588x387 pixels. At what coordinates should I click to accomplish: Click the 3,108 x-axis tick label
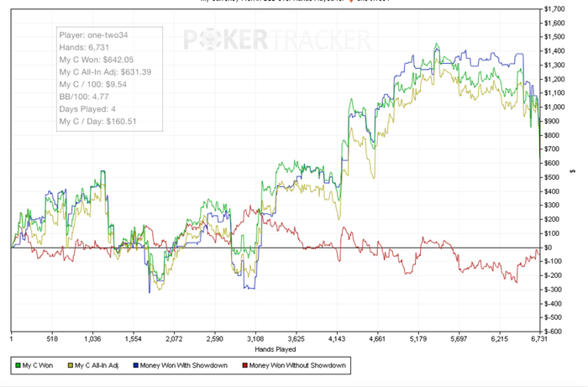click(255, 339)
